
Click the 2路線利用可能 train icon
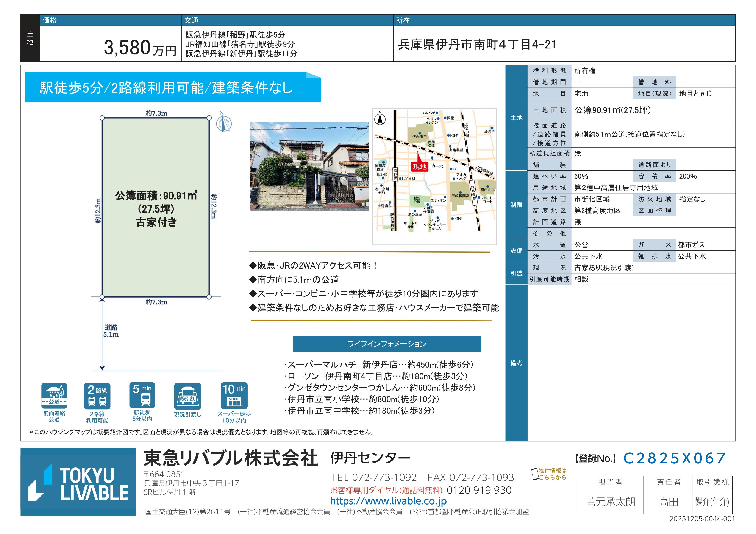pos(97,396)
